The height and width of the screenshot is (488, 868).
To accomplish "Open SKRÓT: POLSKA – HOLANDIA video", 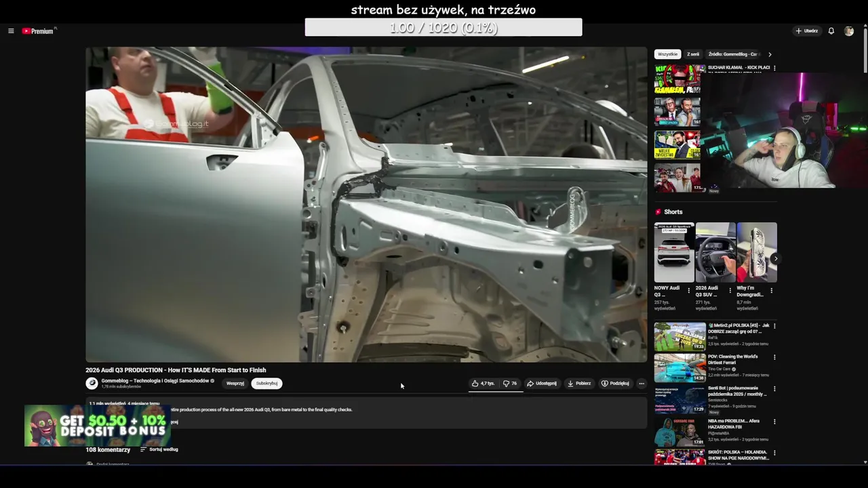I will 738,455.
